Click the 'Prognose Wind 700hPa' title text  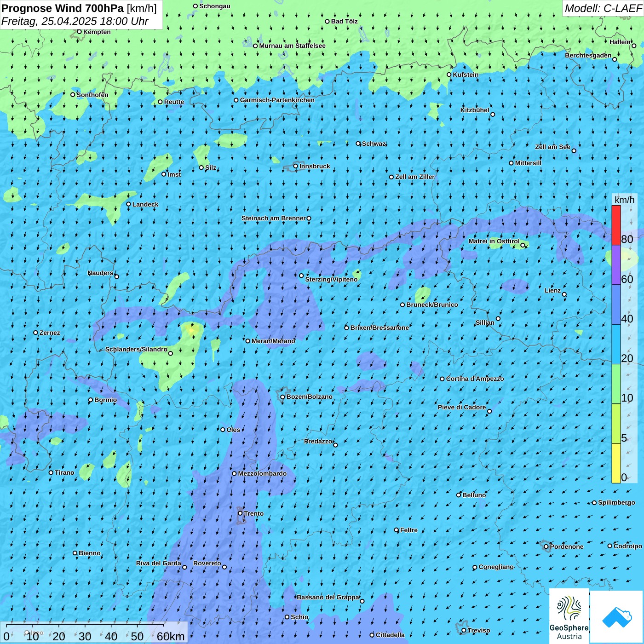point(63,8)
